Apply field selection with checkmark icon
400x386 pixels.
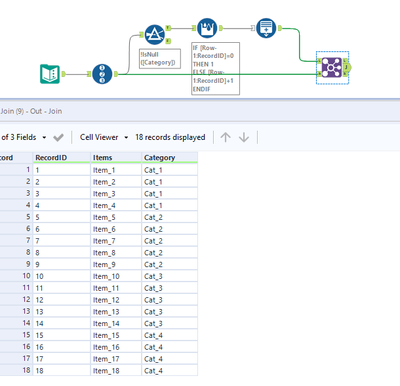tap(58, 137)
